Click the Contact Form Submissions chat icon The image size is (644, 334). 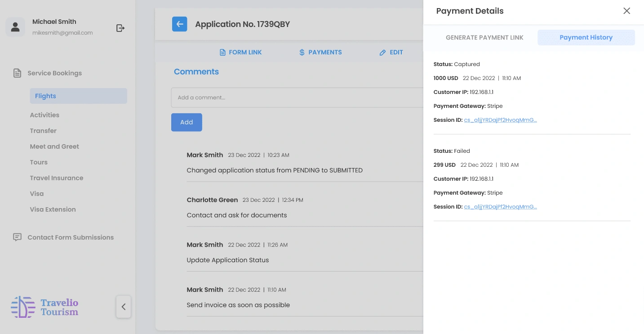click(x=17, y=237)
